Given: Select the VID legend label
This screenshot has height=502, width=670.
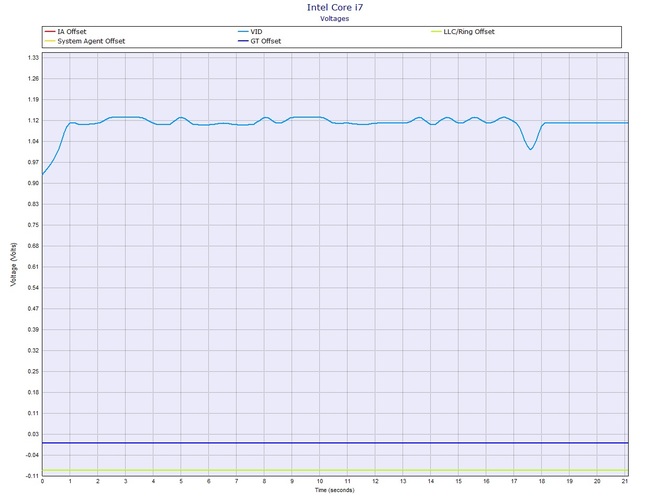Looking at the screenshot, I should 256,32.
